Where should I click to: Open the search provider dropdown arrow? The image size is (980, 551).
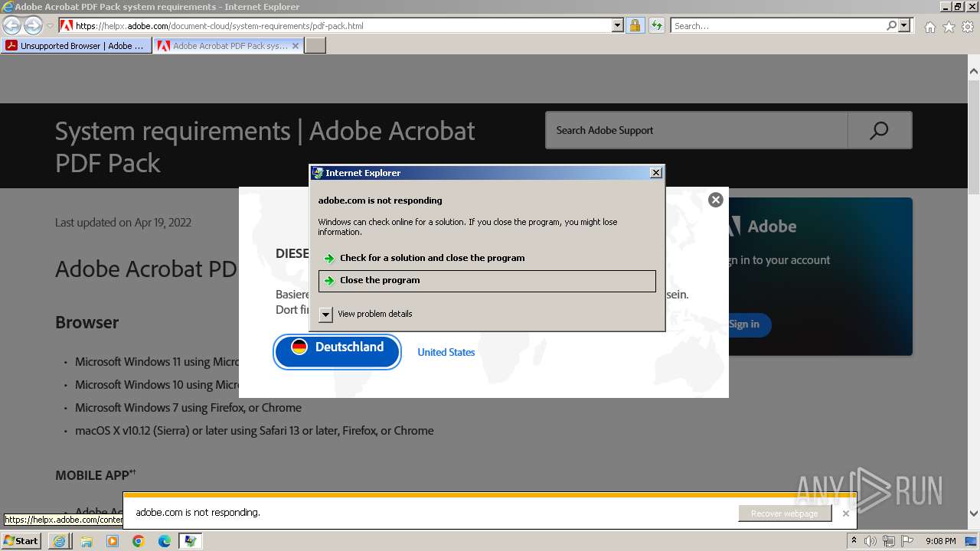(x=904, y=25)
